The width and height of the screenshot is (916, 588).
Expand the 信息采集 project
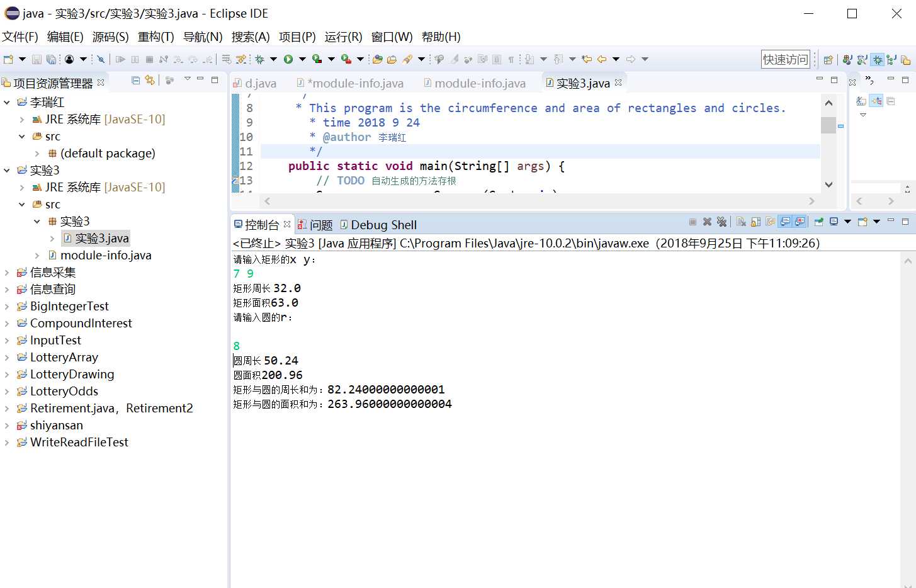click(x=7, y=272)
